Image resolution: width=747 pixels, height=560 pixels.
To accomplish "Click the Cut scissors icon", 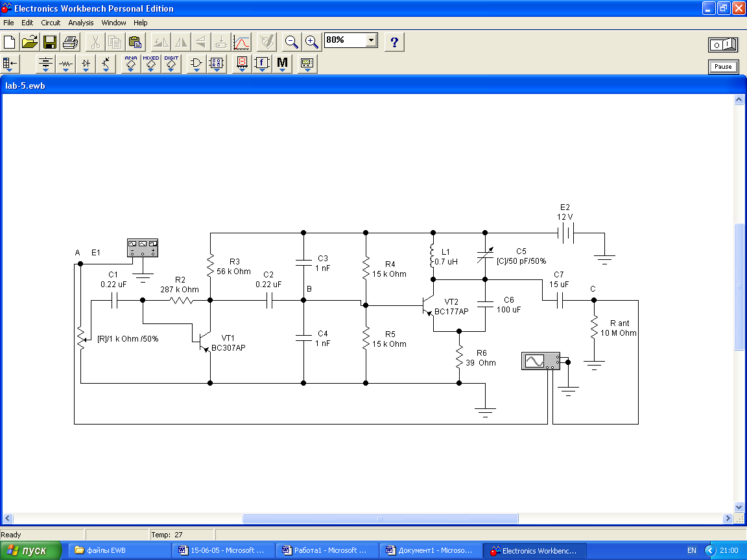I will pos(95,42).
